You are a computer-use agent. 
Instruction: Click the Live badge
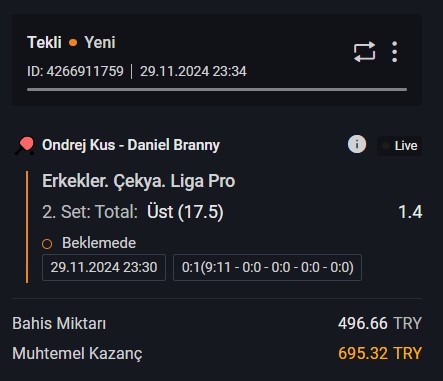[x=399, y=146]
